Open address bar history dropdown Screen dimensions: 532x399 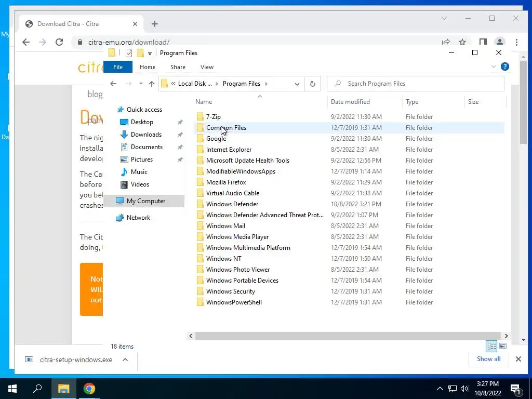[x=297, y=84]
